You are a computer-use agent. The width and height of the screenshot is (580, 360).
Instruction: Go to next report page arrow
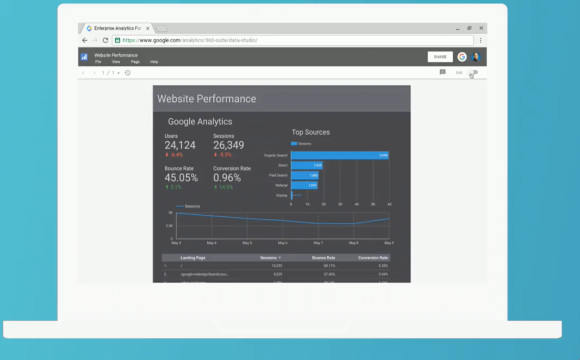(x=94, y=73)
